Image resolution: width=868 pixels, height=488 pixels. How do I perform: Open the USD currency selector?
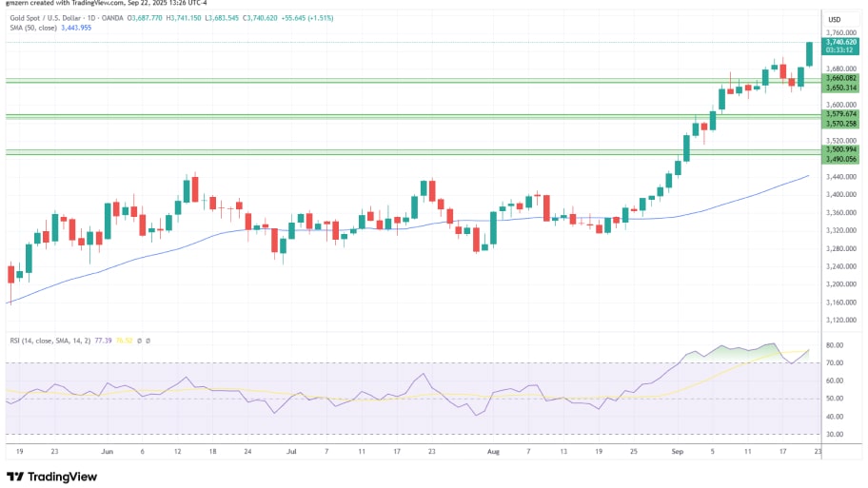[835, 19]
